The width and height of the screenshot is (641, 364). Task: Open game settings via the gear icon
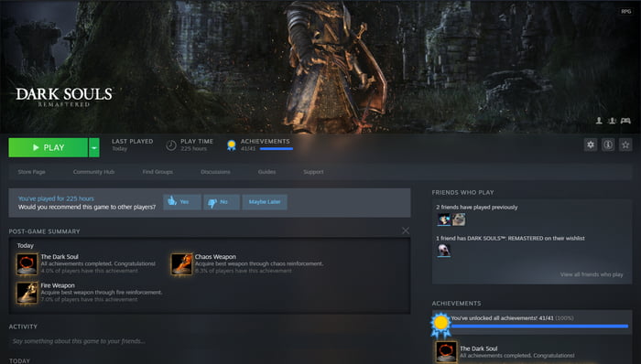tap(591, 145)
